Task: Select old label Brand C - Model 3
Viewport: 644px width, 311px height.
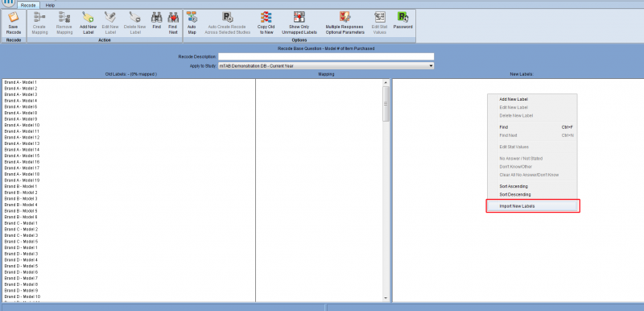Action: (21, 235)
